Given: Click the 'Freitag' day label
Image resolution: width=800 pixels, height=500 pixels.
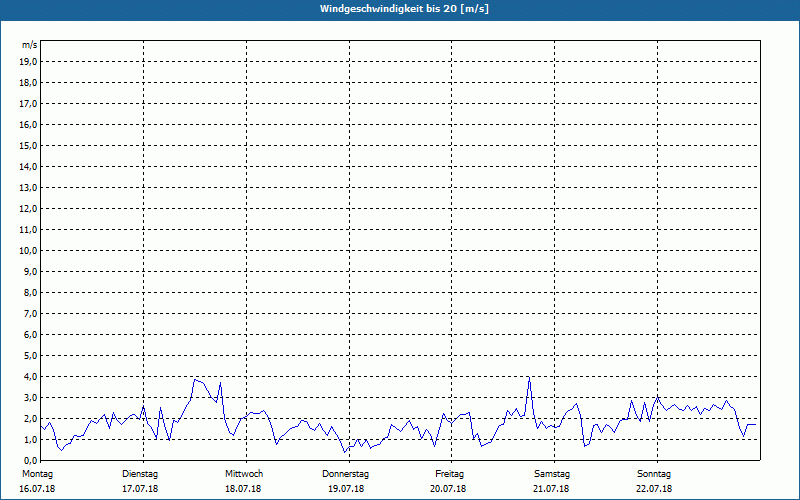Looking at the screenshot, I should click(449, 474).
